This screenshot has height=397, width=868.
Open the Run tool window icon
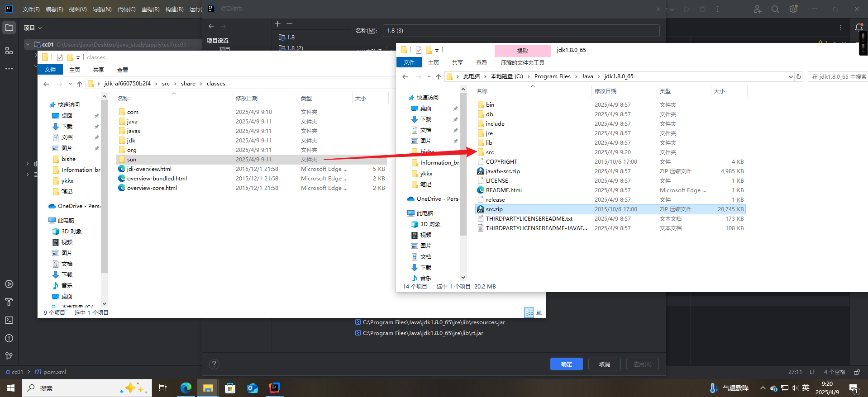coord(9,284)
